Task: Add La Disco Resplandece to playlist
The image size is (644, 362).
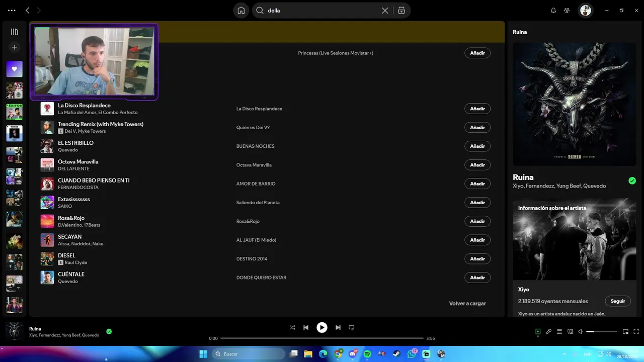Action: pyautogui.click(x=477, y=109)
